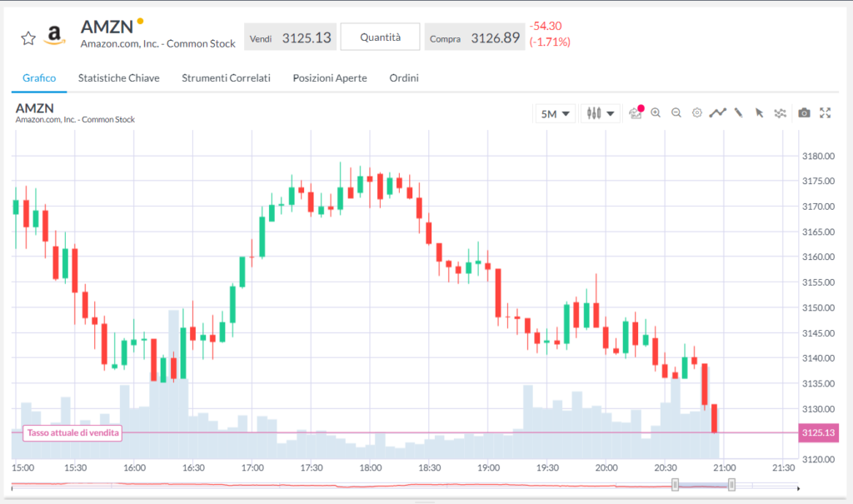Image resolution: width=853 pixels, height=504 pixels.
Task: Select the pencil drawing tool
Action: point(738,112)
